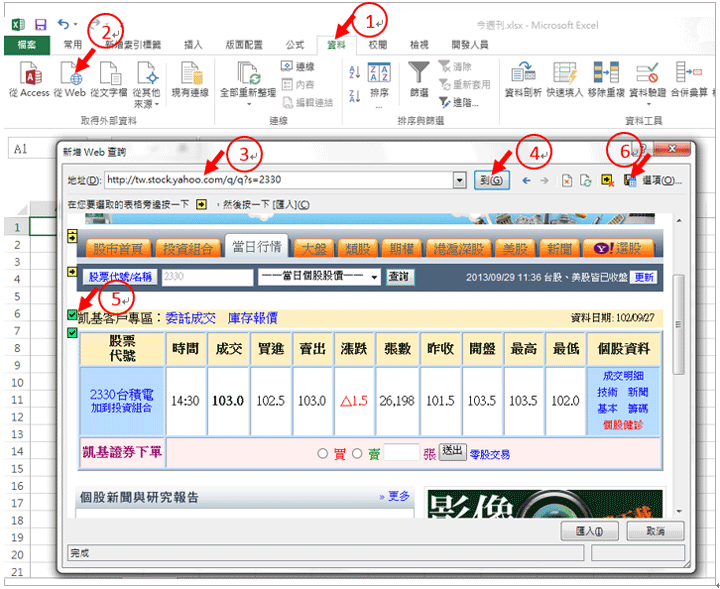Click the save query icon beside 選項
The height and width of the screenshot is (589, 720).
[632, 180]
